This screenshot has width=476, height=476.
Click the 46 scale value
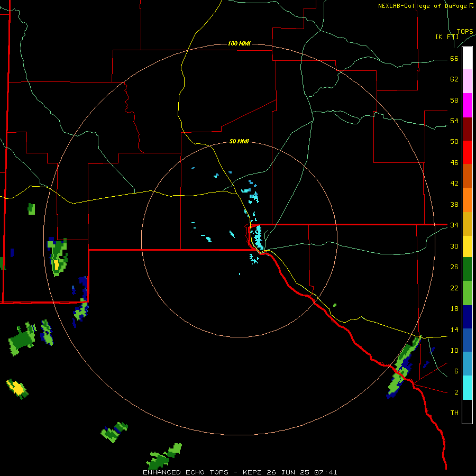[454, 162]
